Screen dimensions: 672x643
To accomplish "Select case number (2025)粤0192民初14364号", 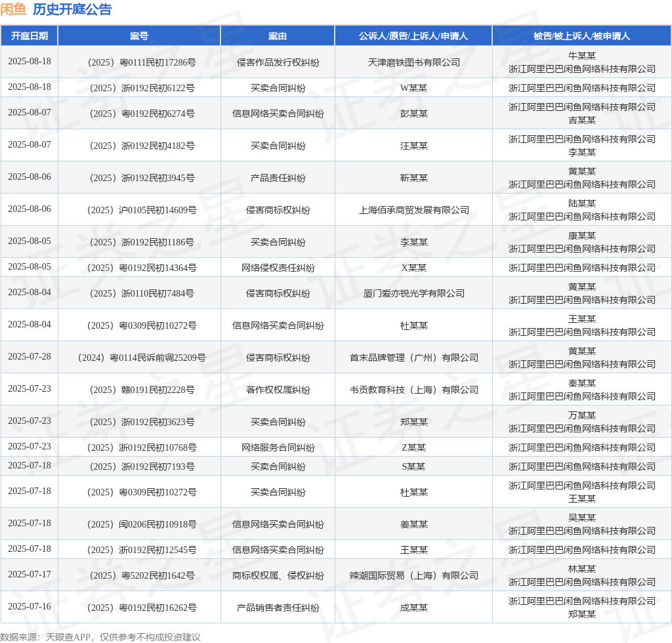I will tap(142, 268).
